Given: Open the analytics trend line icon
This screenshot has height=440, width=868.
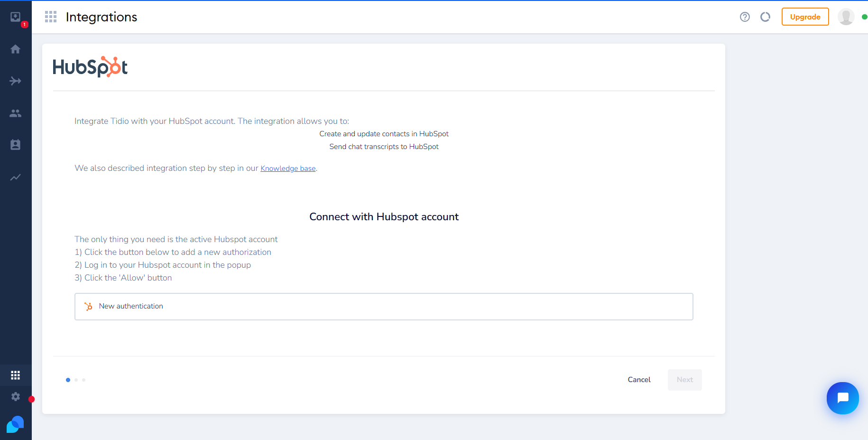Looking at the screenshot, I should [16, 177].
